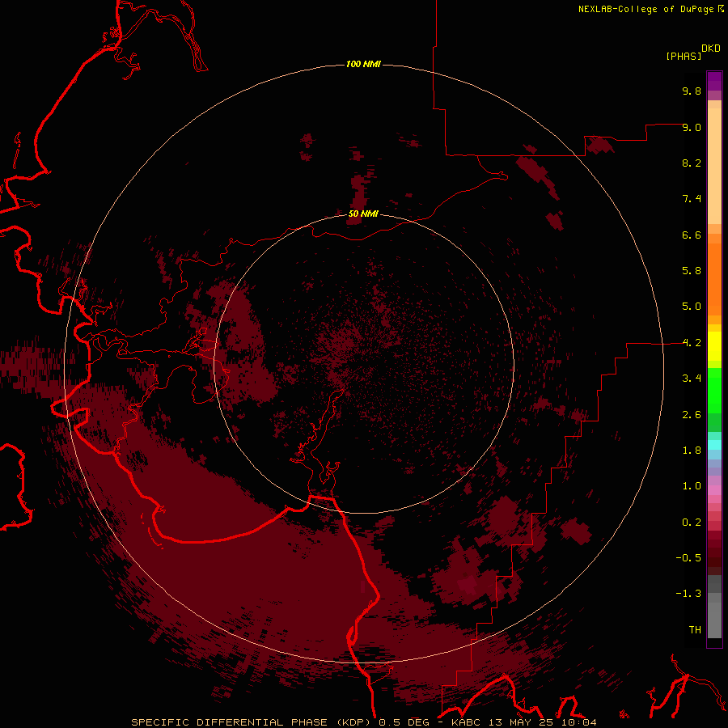Click the 13 MAY 25 date text
This screenshot has width=728, height=728.
point(520,722)
